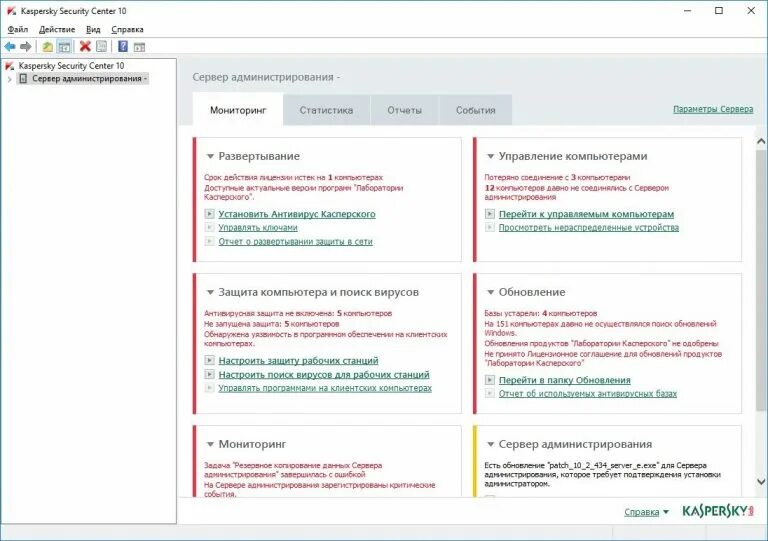Click the blue question-mark Help toolbar icon
768x541 pixels.
coord(123,47)
